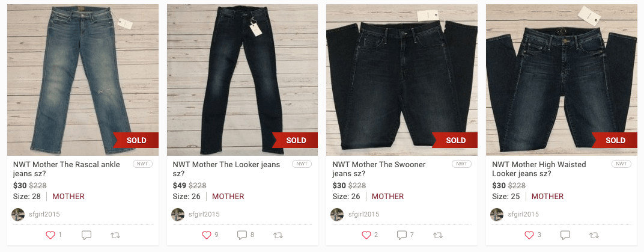Share the Swooner jeans listing
Viewport: 644px width, 252px height.
438,235
